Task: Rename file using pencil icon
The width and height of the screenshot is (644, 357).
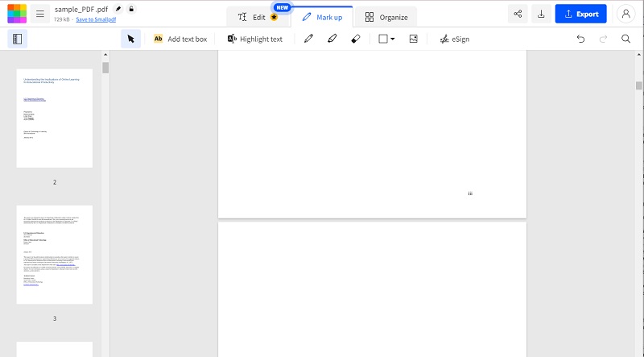Action: click(x=118, y=9)
